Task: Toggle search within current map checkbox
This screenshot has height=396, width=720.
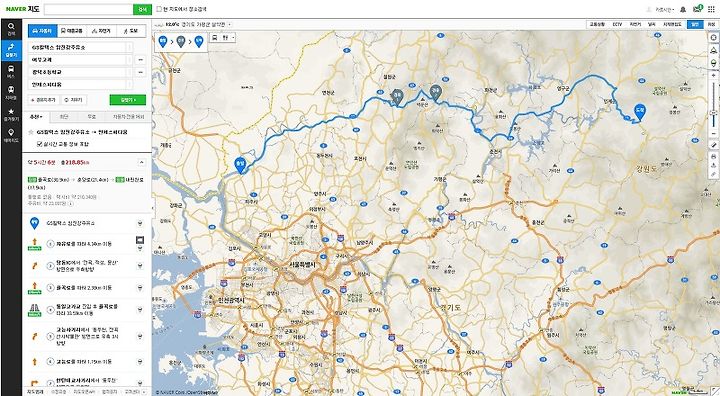Action: point(159,9)
